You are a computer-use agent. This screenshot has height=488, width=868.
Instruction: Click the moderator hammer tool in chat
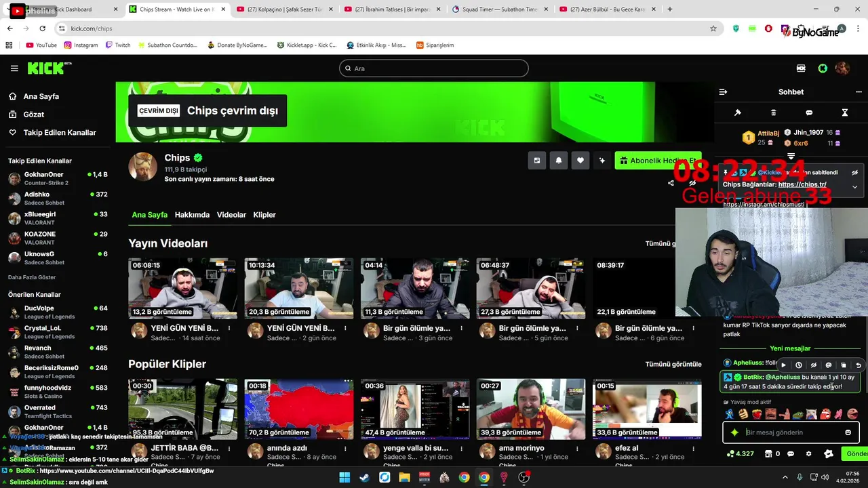[x=738, y=113]
